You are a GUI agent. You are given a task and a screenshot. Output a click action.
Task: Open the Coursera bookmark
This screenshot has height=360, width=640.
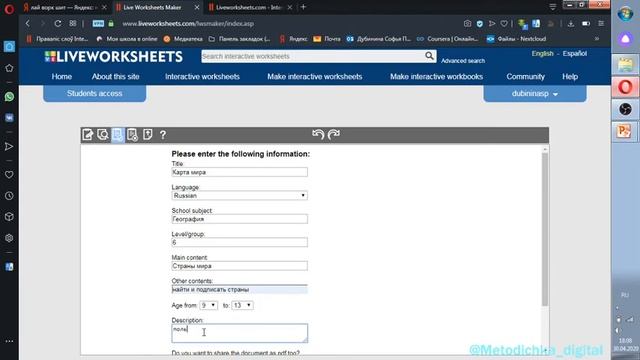[447, 39]
